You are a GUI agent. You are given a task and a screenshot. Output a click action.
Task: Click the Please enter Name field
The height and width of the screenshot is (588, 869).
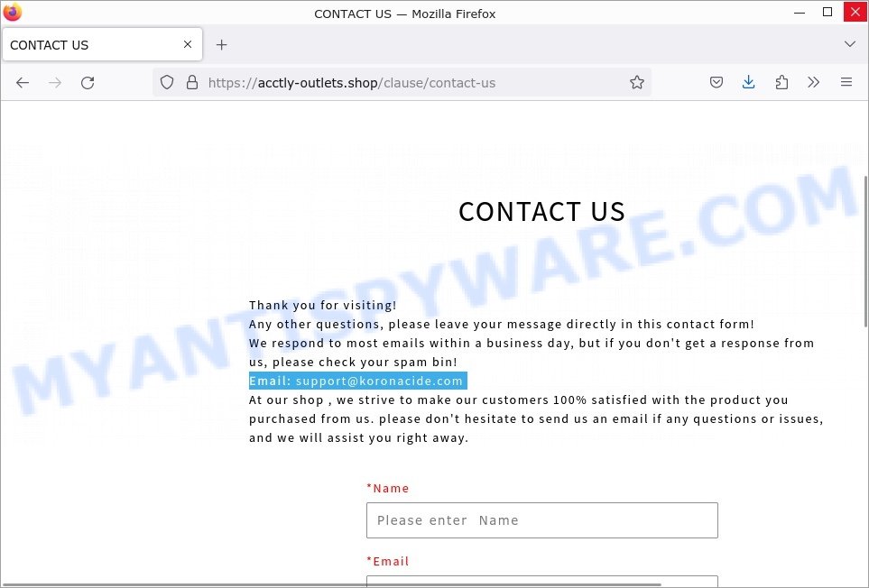542,520
